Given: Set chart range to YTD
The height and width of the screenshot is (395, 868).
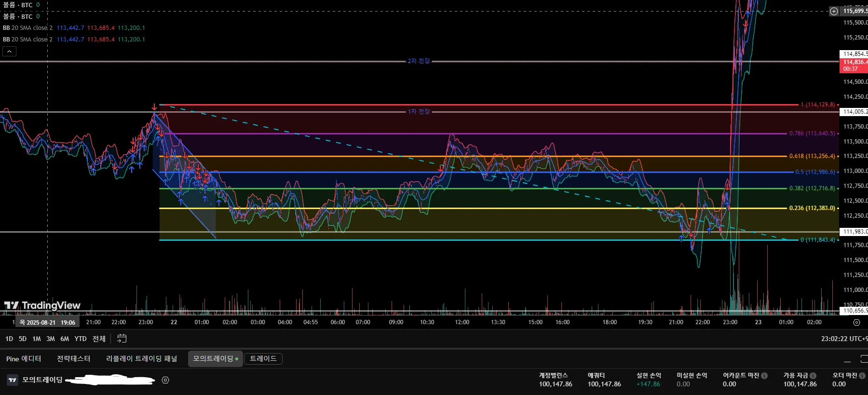Looking at the screenshot, I should (81, 339).
